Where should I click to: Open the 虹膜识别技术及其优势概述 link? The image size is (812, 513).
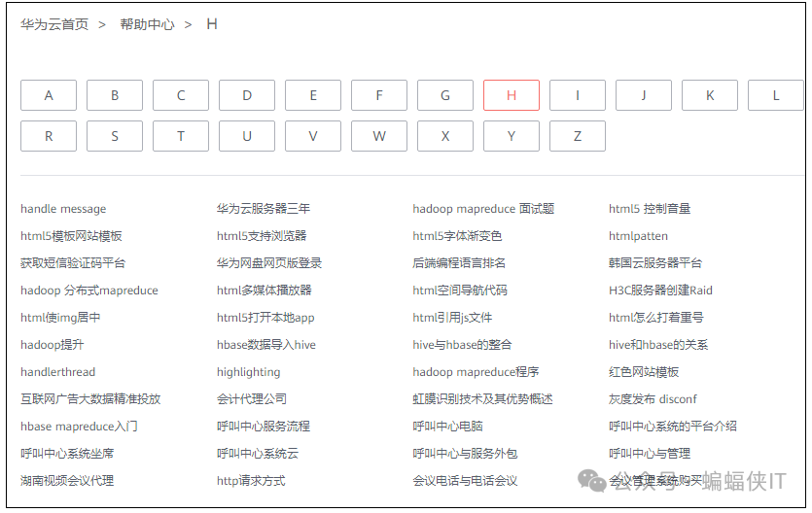[x=482, y=399]
